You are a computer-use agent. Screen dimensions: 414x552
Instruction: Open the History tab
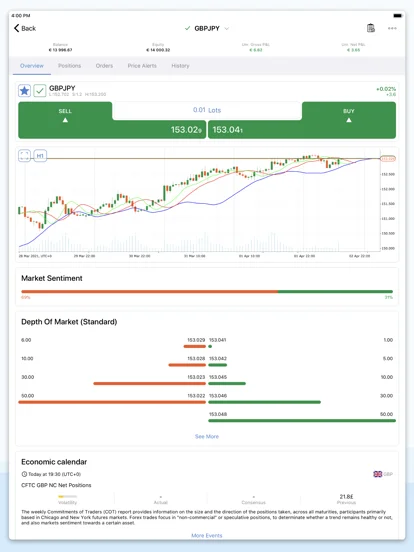pos(180,66)
